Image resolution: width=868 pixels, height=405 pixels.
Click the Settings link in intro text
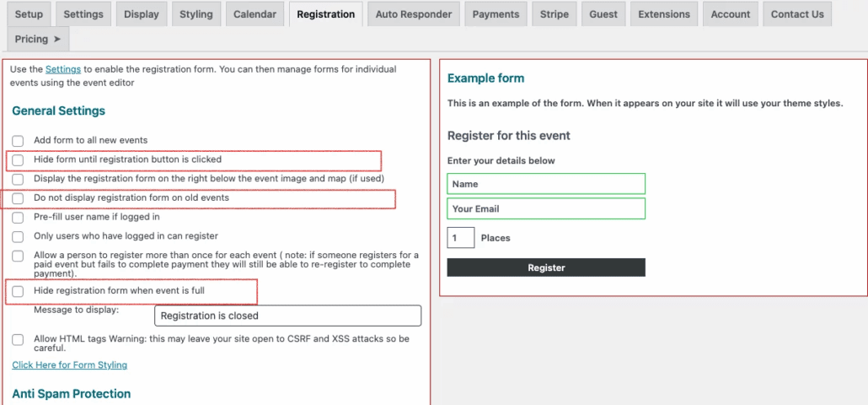(63, 69)
